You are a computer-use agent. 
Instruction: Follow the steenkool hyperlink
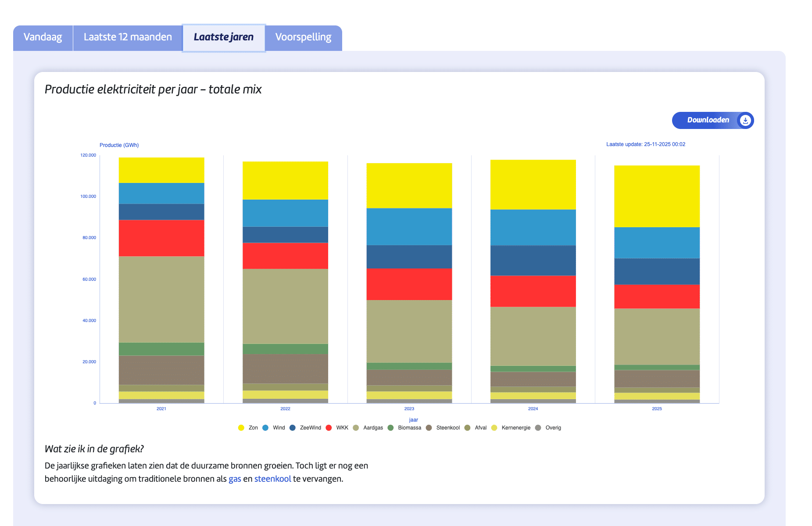[x=272, y=479]
